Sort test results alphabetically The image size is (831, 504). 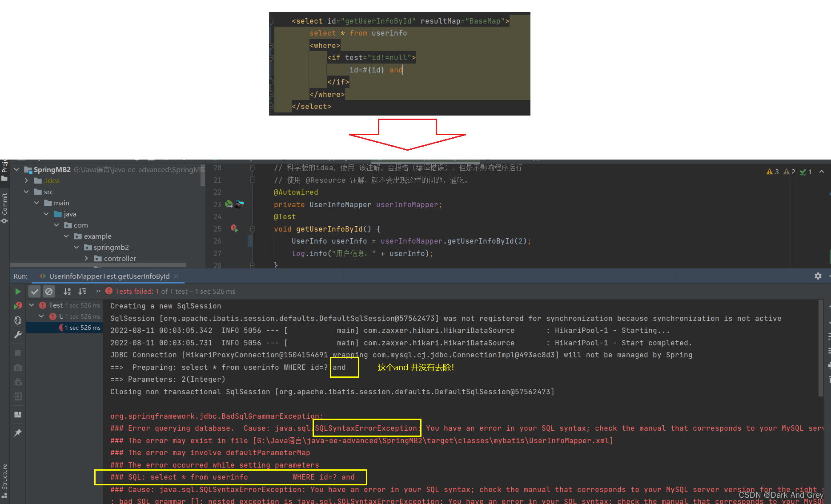point(67,292)
